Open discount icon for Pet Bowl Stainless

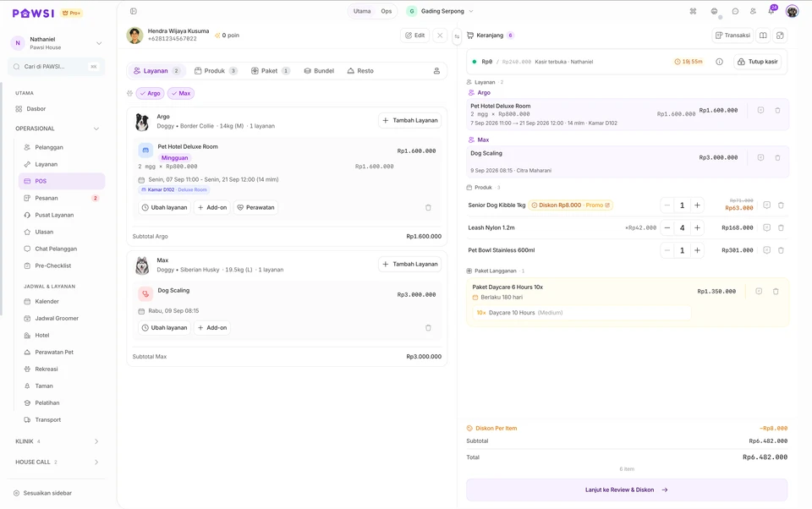[x=767, y=250]
